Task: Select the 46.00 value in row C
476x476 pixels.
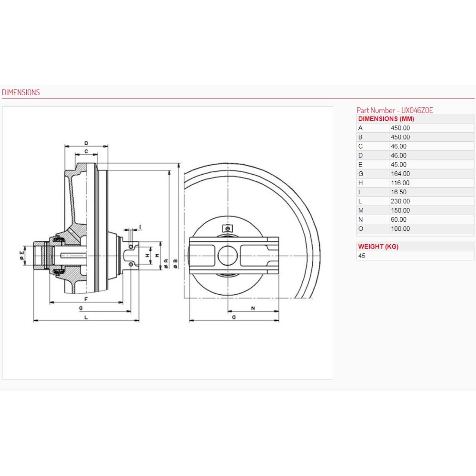Action: click(x=398, y=146)
